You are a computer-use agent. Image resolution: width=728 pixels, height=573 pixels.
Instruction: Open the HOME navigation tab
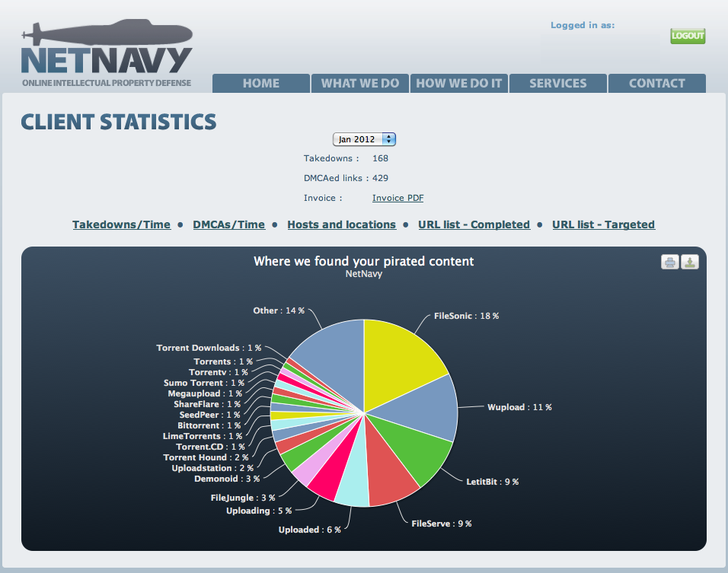(x=261, y=83)
